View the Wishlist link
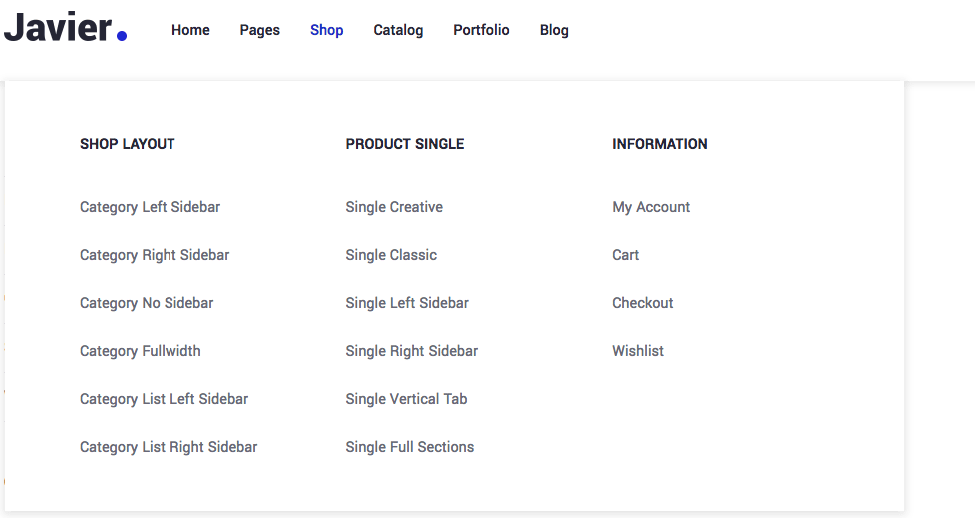The width and height of the screenshot is (975, 518). pyautogui.click(x=638, y=351)
